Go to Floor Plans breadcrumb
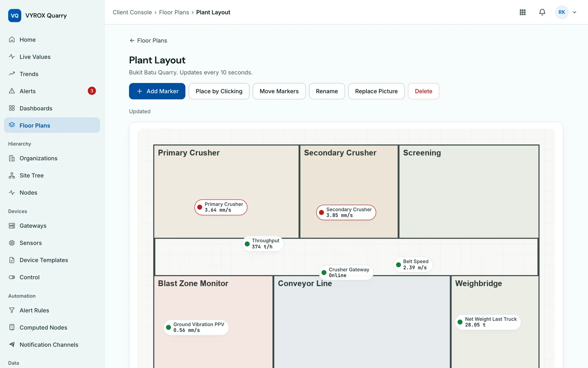The height and width of the screenshot is (368, 588). [x=174, y=12]
